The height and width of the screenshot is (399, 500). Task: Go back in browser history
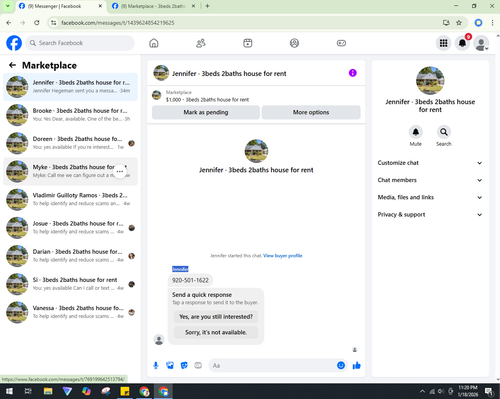click(9, 23)
